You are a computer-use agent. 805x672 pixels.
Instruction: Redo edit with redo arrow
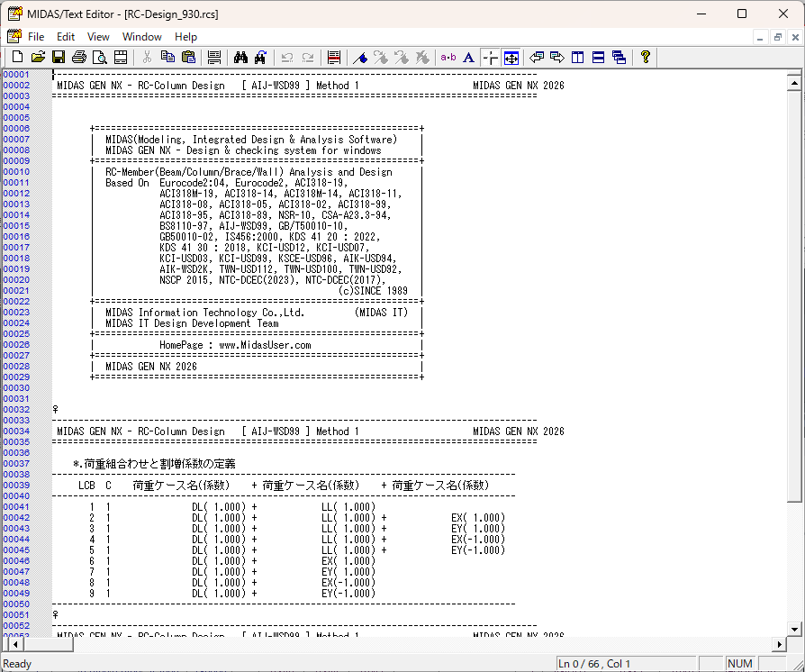pos(308,57)
